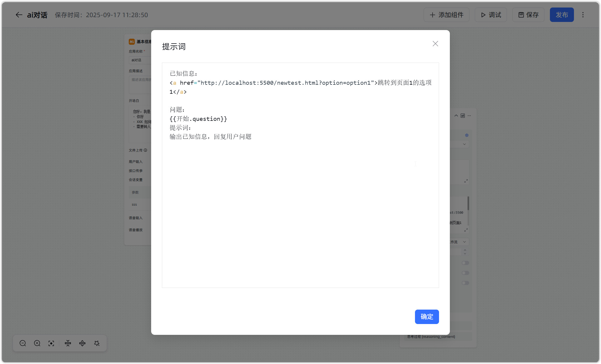Open the three-dot more options menu

(x=583, y=15)
